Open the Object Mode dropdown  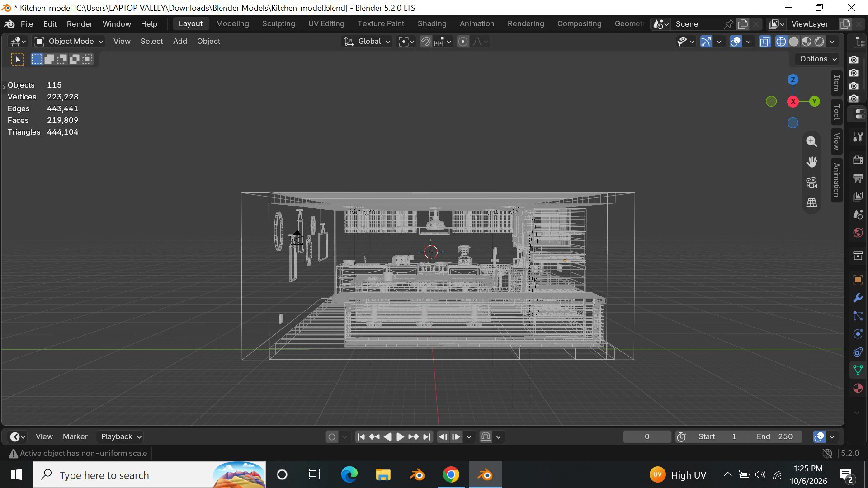[69, 42]
